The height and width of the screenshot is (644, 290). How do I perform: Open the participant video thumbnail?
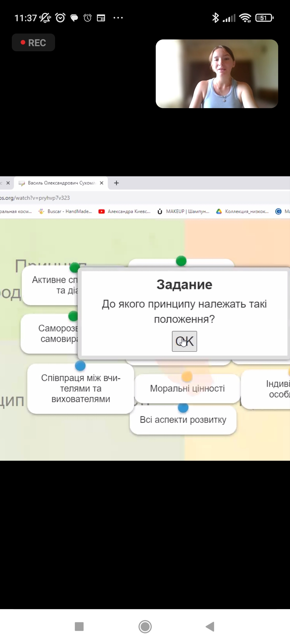pyautogui.click(x=217, y=74)
